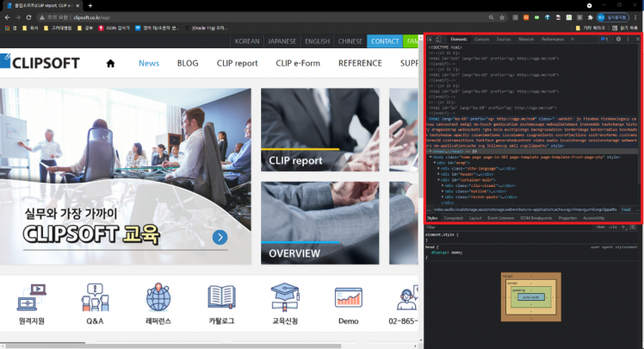Open the Styles pane tab
644x349 pixels.
pyautogui.click(x=432, y=218)
